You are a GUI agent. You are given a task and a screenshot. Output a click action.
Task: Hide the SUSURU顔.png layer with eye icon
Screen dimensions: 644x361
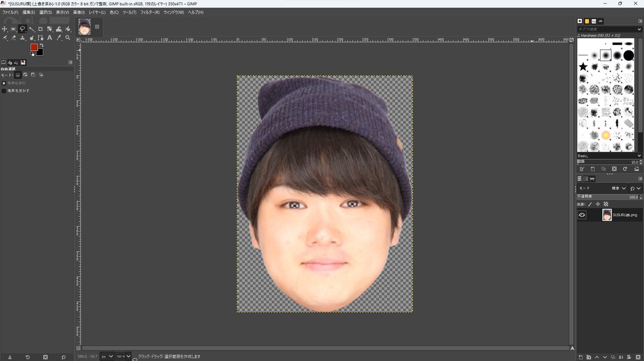582,215
